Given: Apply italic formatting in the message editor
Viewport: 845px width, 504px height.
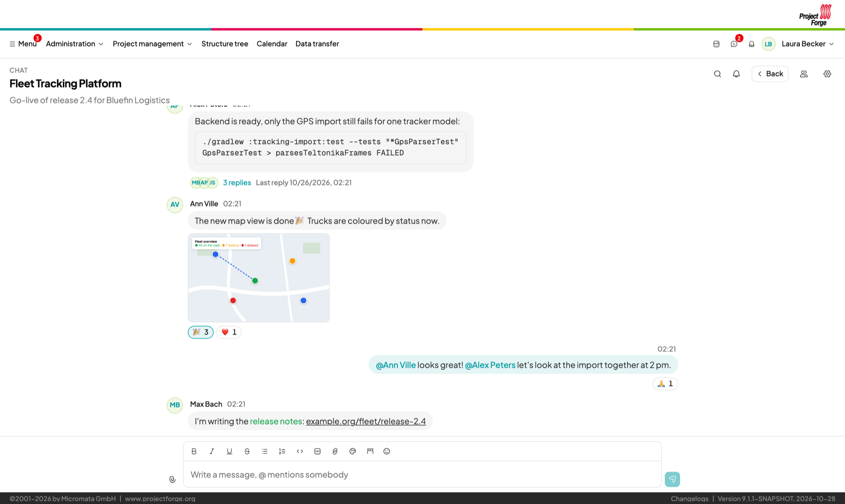Looking at the screenshot, I should (x=212, y=451).
